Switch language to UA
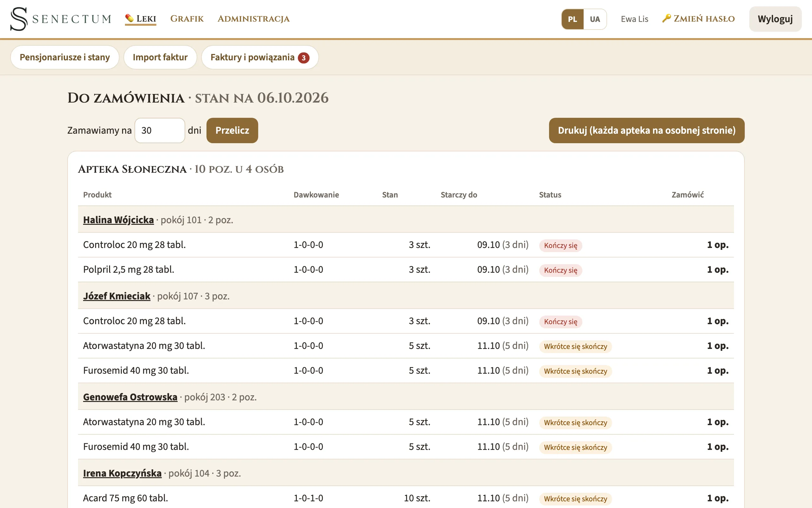The image size is (812, 508). (x=595, y=19)
